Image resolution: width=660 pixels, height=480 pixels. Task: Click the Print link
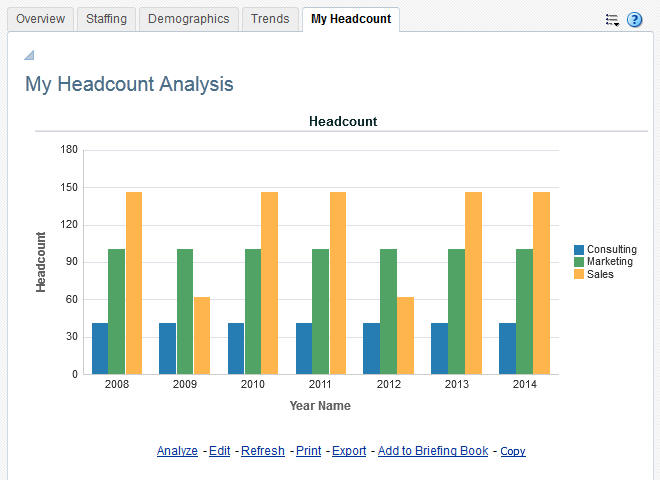pyautogui.click(x=309, y=451)
